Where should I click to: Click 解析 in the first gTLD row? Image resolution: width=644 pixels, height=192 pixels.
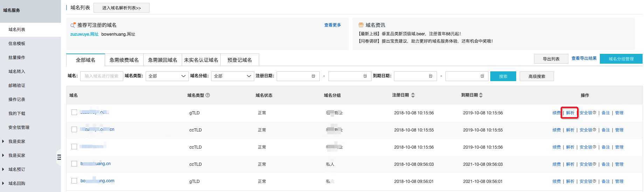pyautogui.click(x=570, y=113)
